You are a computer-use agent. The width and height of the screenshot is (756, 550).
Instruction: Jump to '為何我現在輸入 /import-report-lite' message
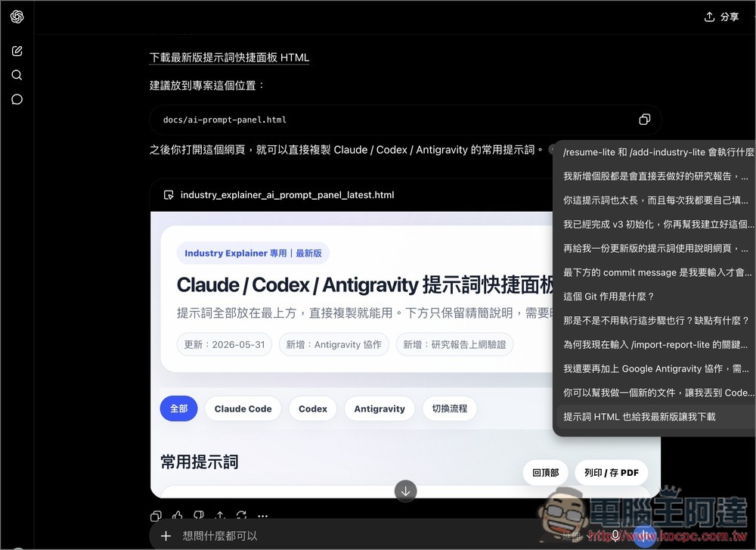click(656, 344)
